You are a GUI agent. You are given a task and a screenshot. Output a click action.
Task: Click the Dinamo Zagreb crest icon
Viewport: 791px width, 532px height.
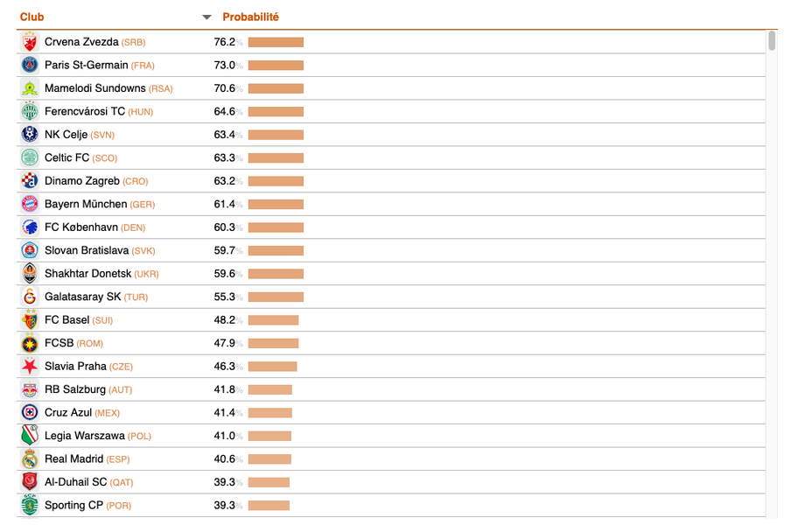point(30,181)
